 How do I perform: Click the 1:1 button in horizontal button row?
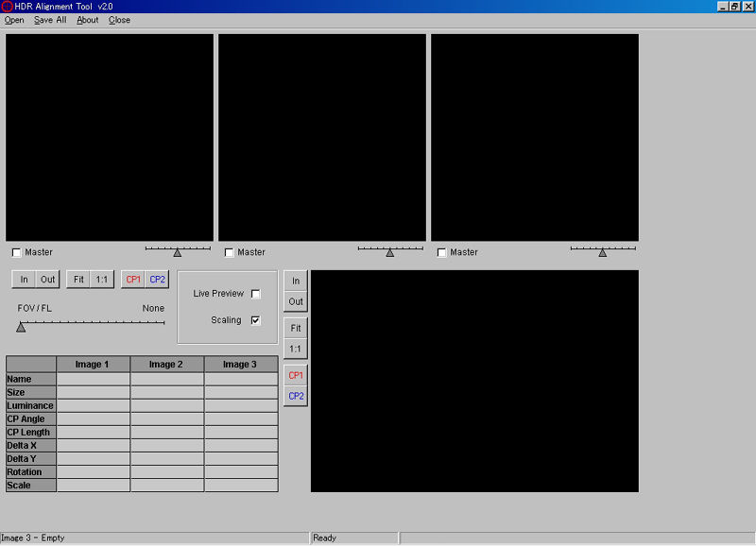click(x=102, y=280)
